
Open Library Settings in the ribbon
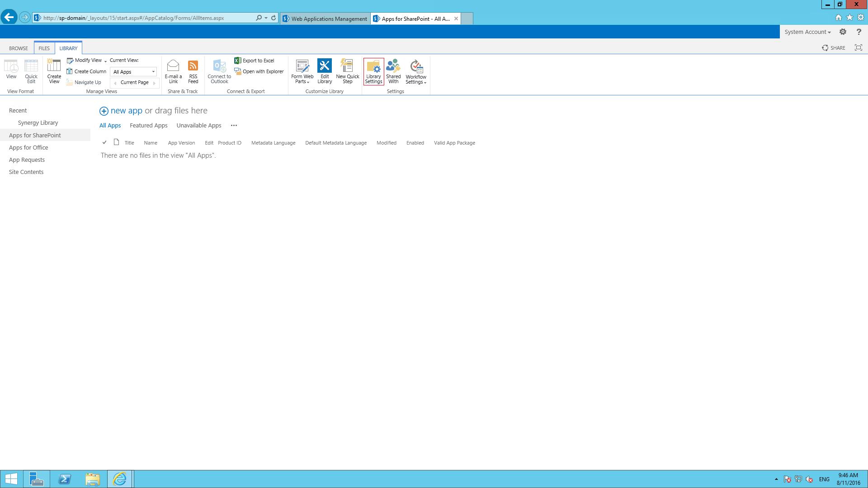[x=373, y=71]
